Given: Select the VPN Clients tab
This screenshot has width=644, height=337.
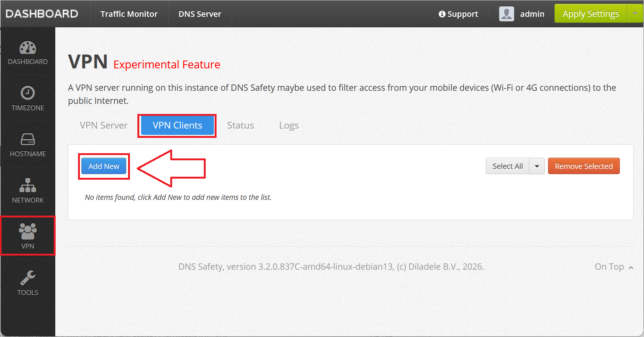Looking at the screenshot, I should click(177, 126).
